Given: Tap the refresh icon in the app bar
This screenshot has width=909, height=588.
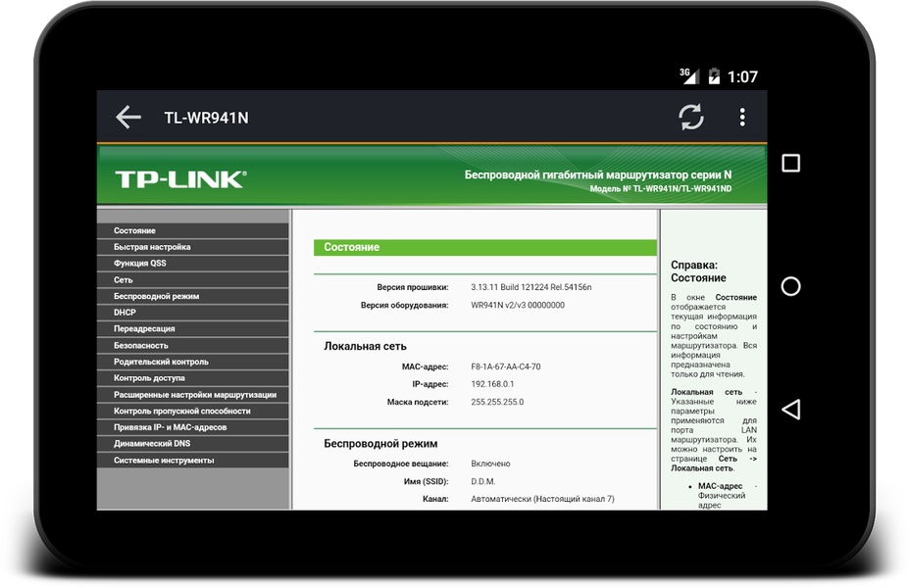Looking at the screenshot, I should click(x=691, y=117).
